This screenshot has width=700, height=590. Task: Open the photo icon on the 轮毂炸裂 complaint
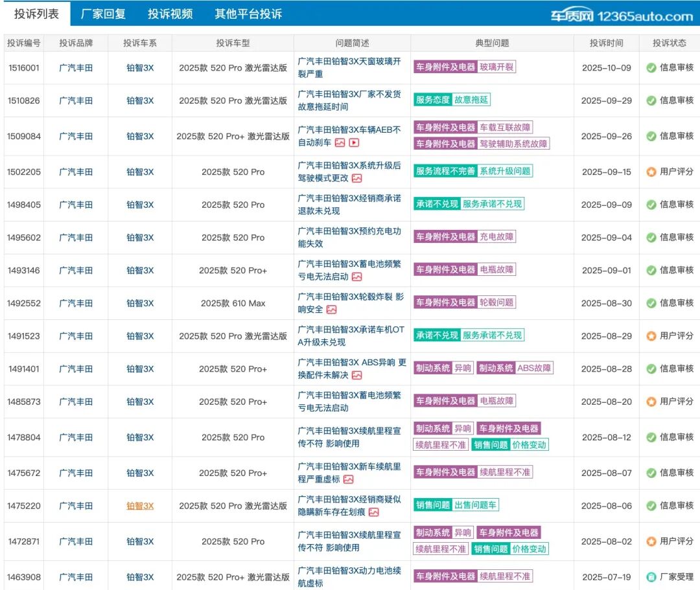click(332, 310)
